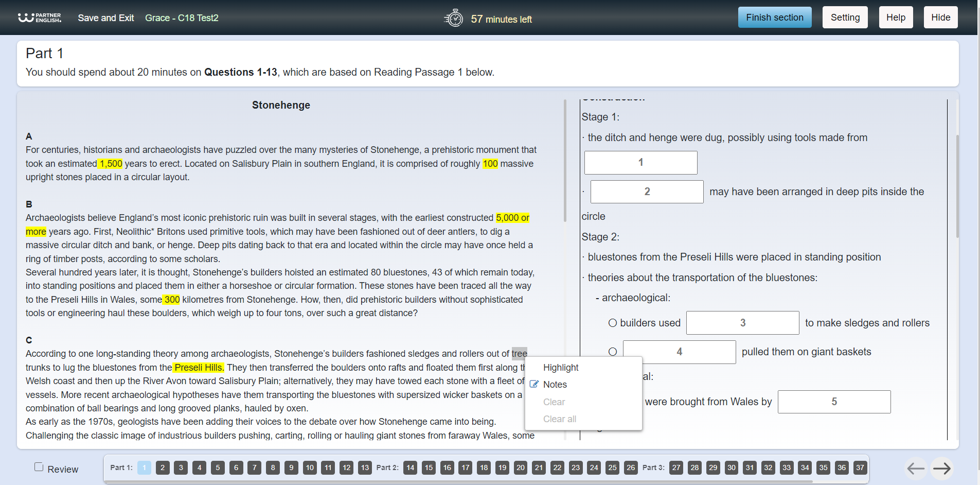
Task: Click the selected word 'tree' in paragraph C
Action: (x=520, y=354)
